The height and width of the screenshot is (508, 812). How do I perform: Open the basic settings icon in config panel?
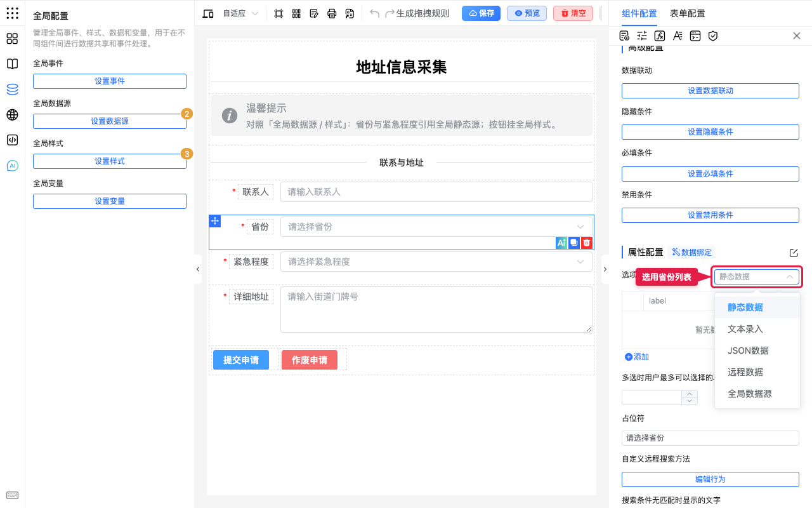pos(624,36)
